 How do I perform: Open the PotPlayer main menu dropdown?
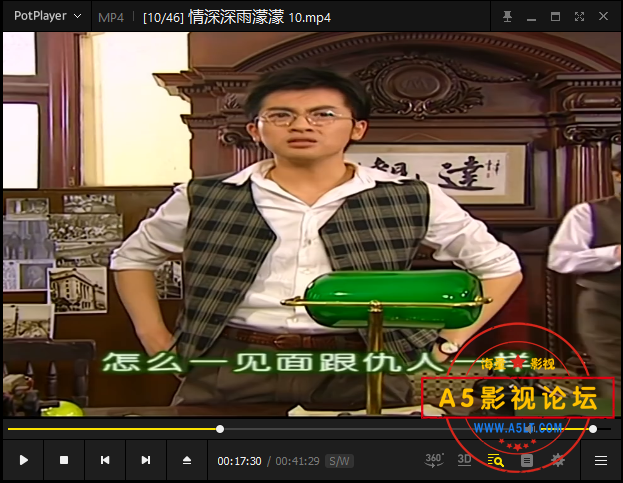click(47, 16)
